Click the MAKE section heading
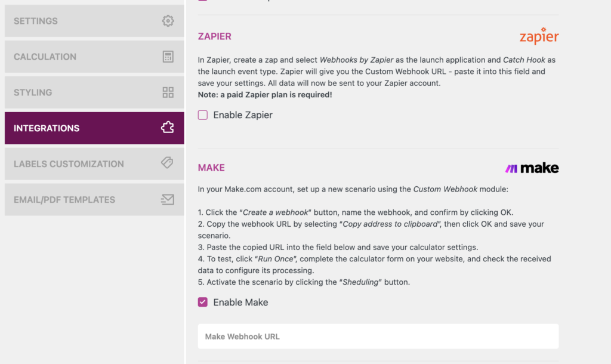The image size is (611, 364). coord(211,168)
